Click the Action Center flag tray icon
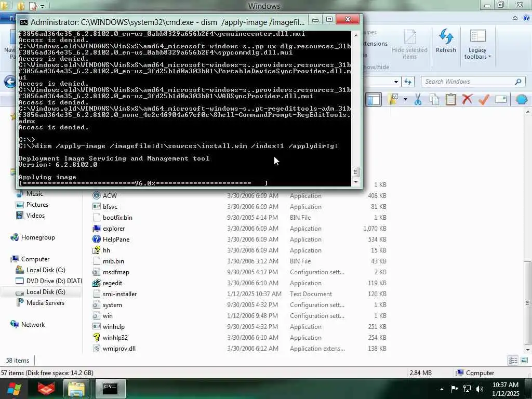 click(x=454, y=389)
